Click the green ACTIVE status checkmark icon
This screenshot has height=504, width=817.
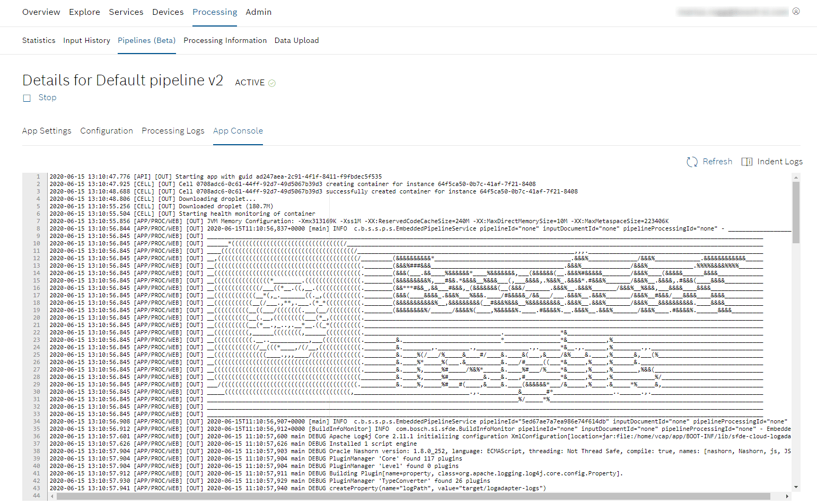tap(272, 83)
